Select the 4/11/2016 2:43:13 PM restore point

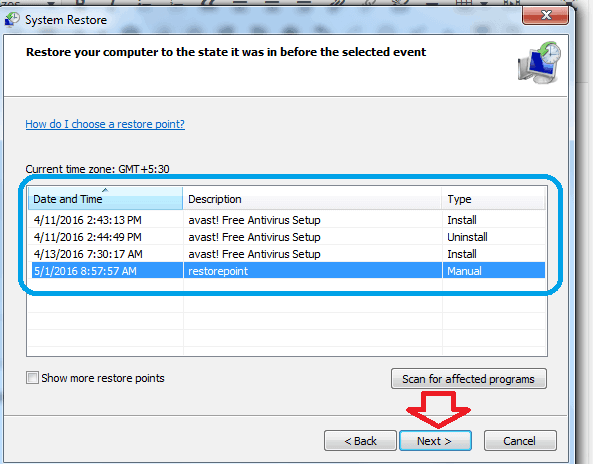click(288, 220)
